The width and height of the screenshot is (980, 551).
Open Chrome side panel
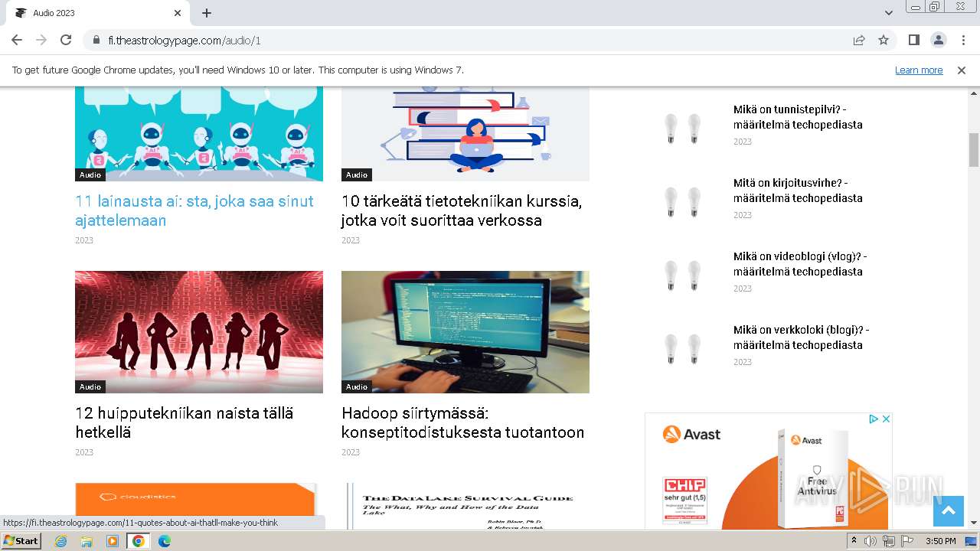[x=913, y=40]
